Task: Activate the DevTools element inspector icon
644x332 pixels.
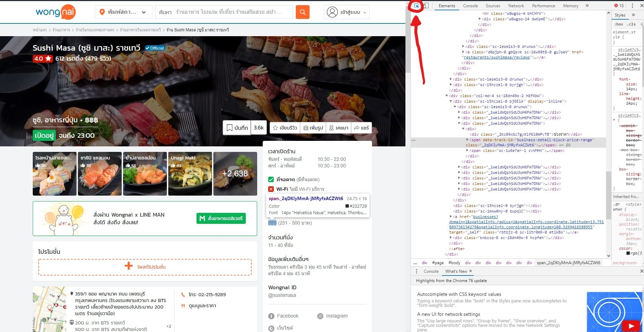Action: (416, 6)
